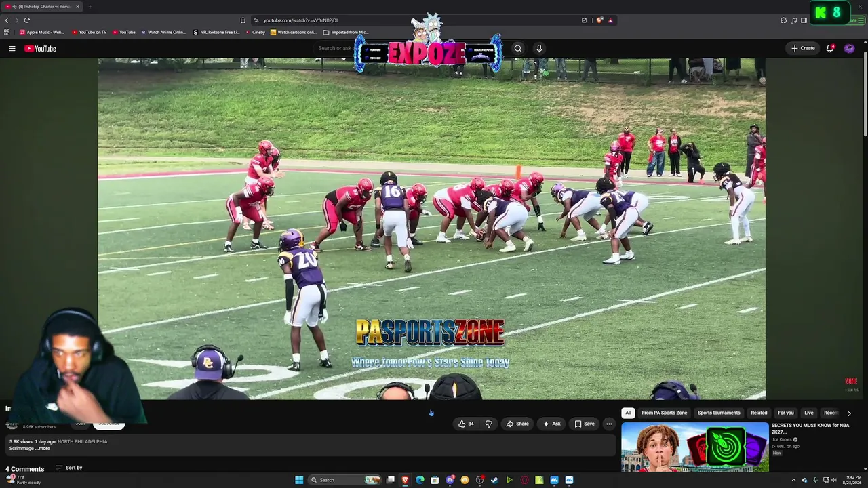
Task: Like the video with 84 likes
Action: pyautogui.click(x=466, y=424)
